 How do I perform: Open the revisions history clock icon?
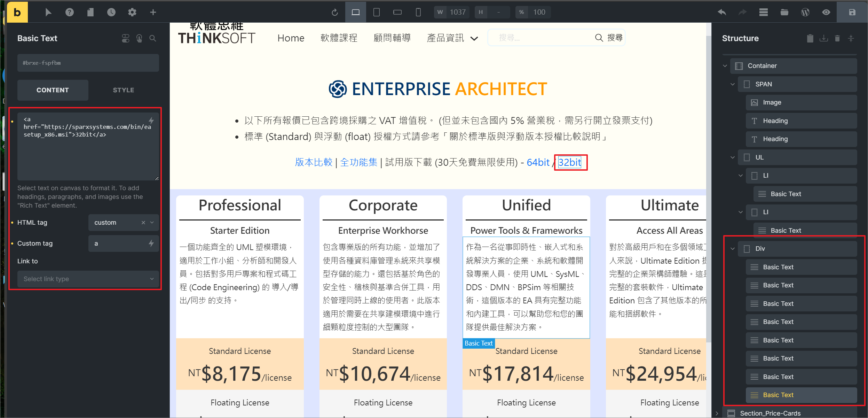click(x=111, y=12)
